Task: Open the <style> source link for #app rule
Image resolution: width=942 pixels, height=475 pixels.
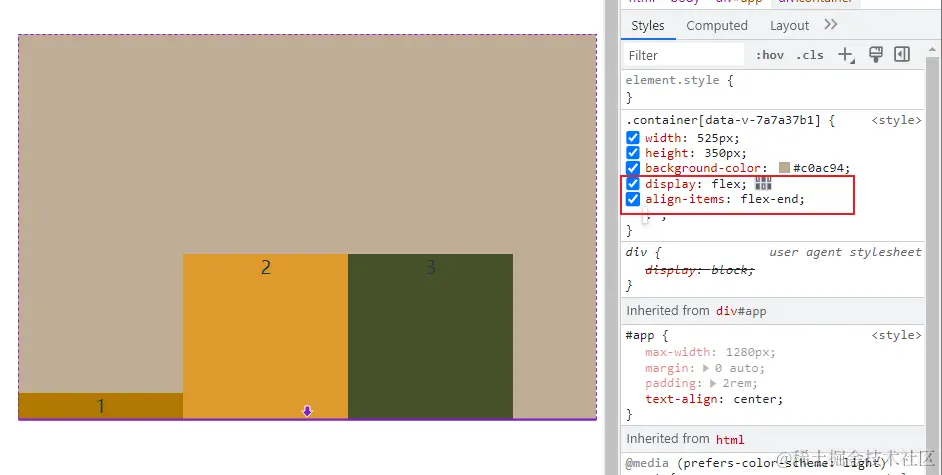Action: [x=896, y=335]
